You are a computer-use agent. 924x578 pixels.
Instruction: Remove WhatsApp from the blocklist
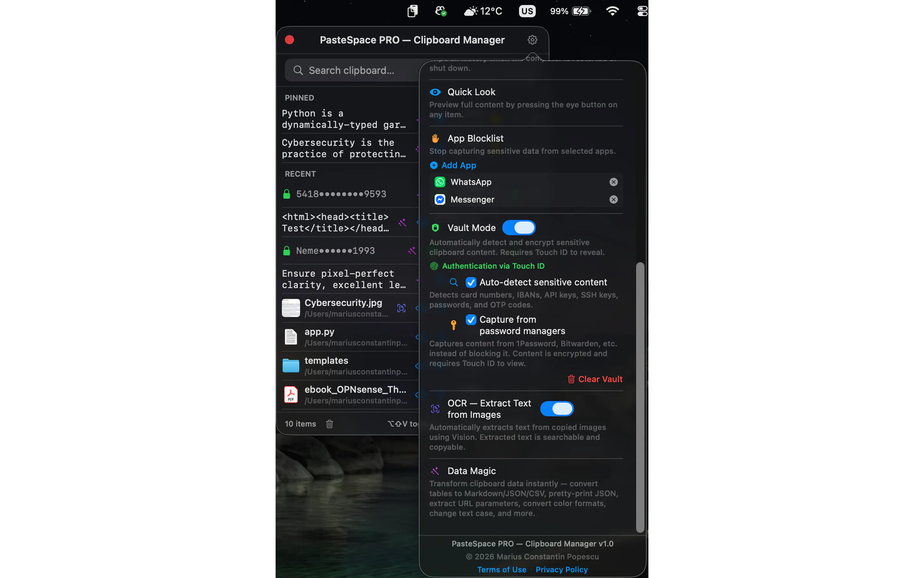(613, 182)
